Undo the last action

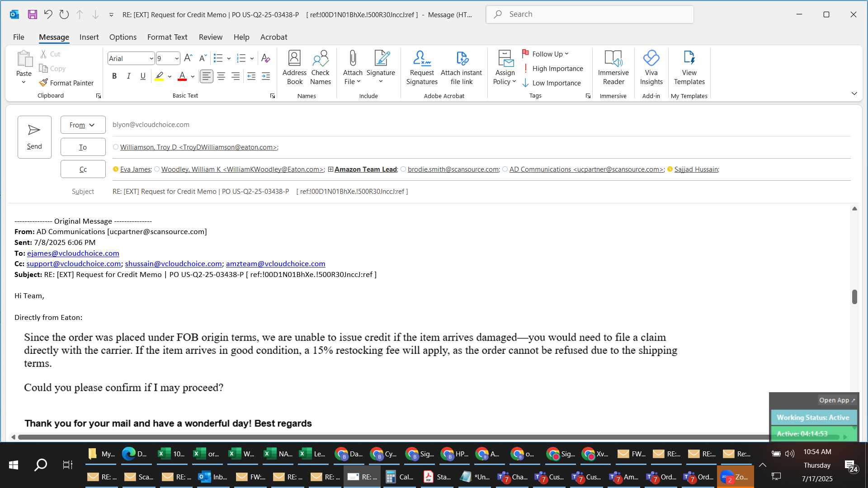pyautogui.click(x=48, y=14)
